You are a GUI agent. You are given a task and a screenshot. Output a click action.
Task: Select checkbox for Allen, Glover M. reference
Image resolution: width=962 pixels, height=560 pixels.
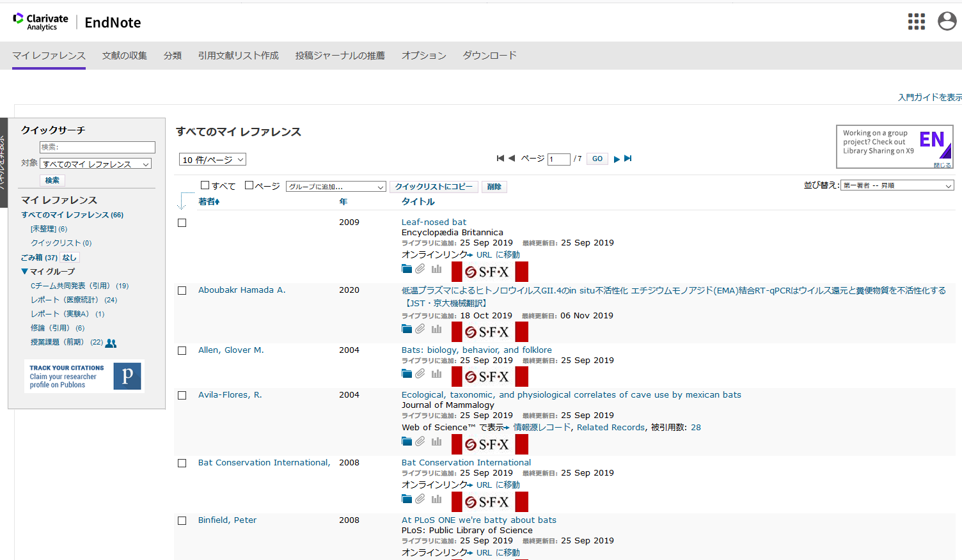tap(182, 351)
